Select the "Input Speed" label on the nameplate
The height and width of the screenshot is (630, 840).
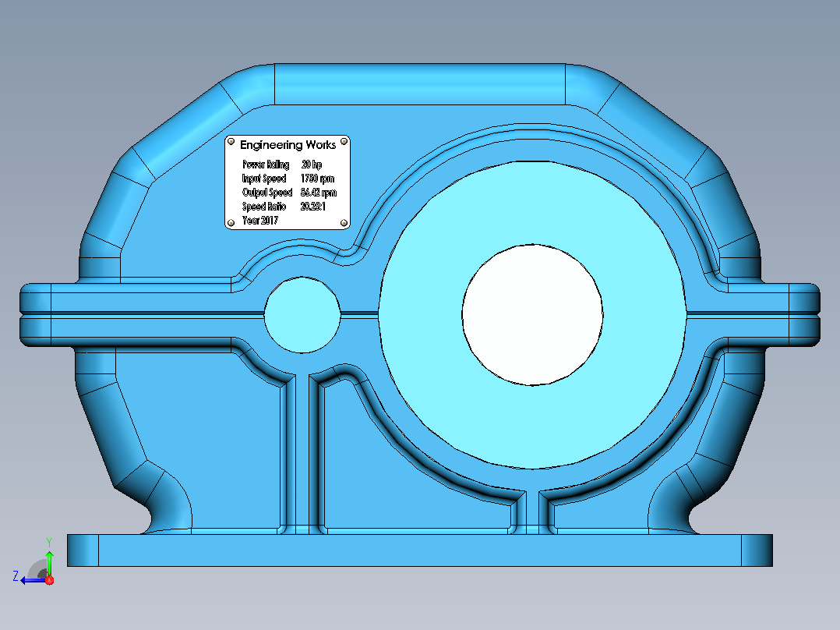264,179
